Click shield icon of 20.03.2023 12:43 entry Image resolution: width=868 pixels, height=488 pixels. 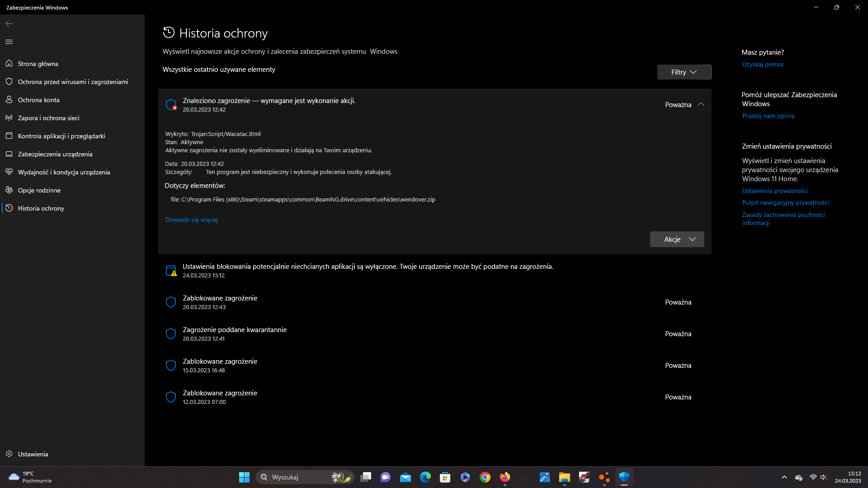pyautogui.click(x=171, y=302)
